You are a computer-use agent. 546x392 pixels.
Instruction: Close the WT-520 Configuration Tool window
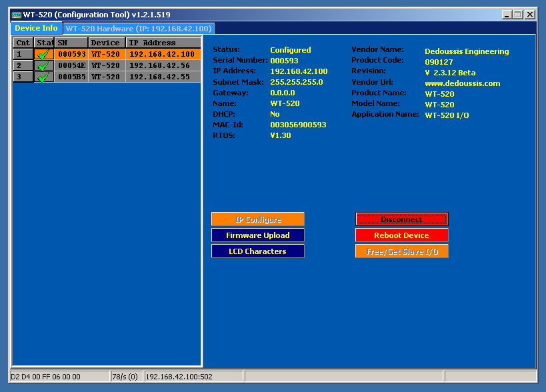click(x=530, y=15)
